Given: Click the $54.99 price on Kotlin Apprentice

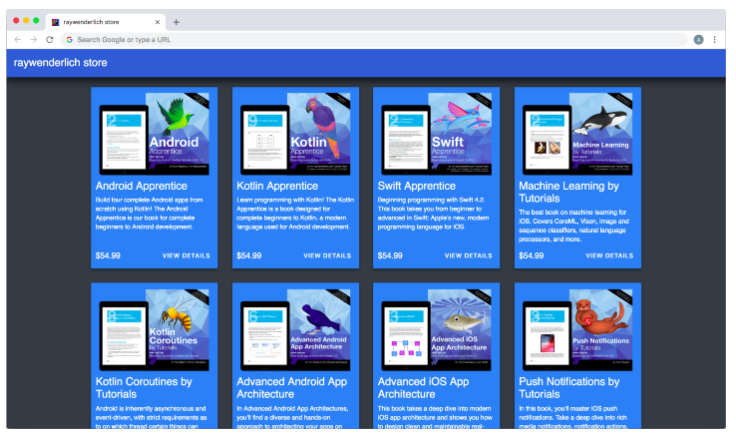Looking at the screenshot, I should 249,256.
